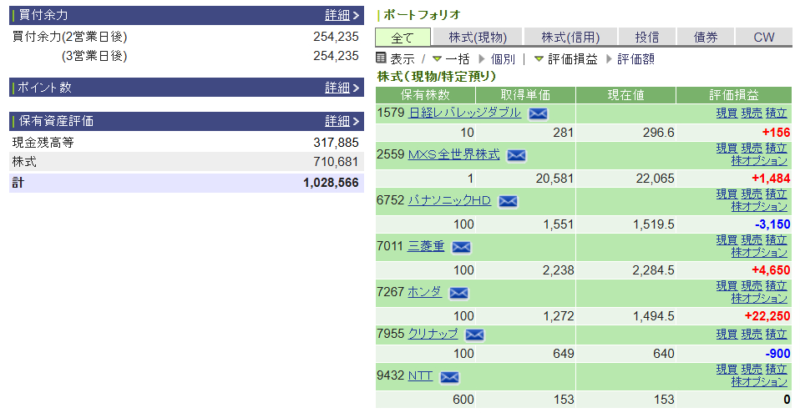Click 現売 link for ホンダ

751,286
